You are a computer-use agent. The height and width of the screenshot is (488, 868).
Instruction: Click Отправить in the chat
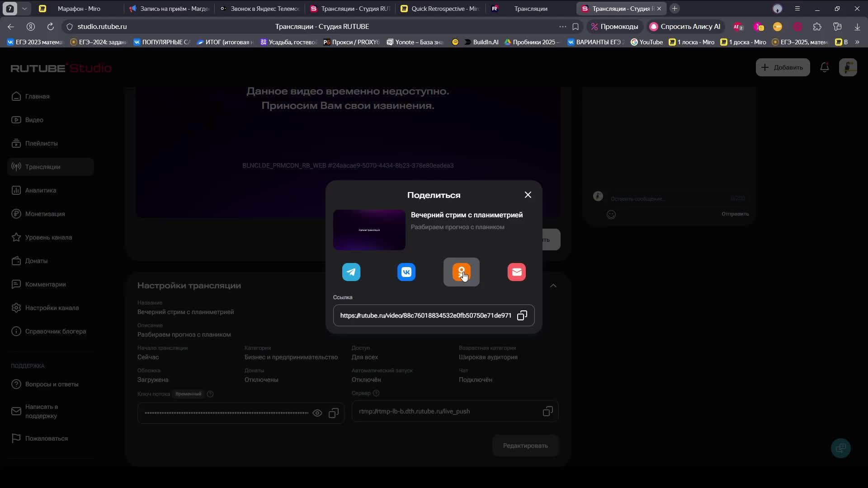pyautogui.click(x=735, y=214)
